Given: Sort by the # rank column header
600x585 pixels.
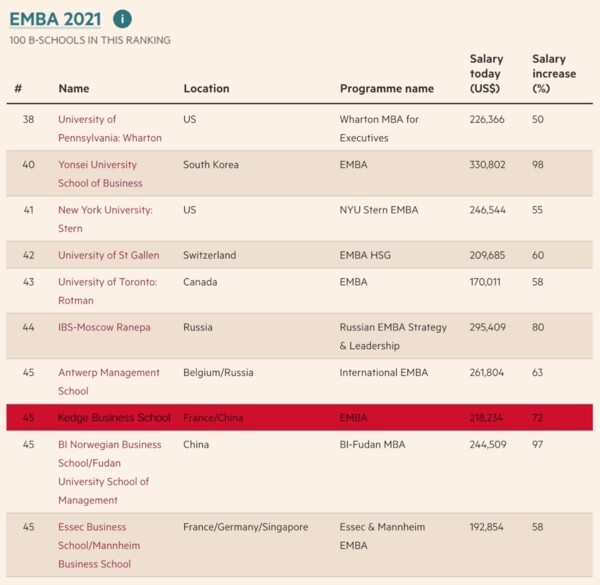Looking at the screenshot, I should [x=18, y=89].
